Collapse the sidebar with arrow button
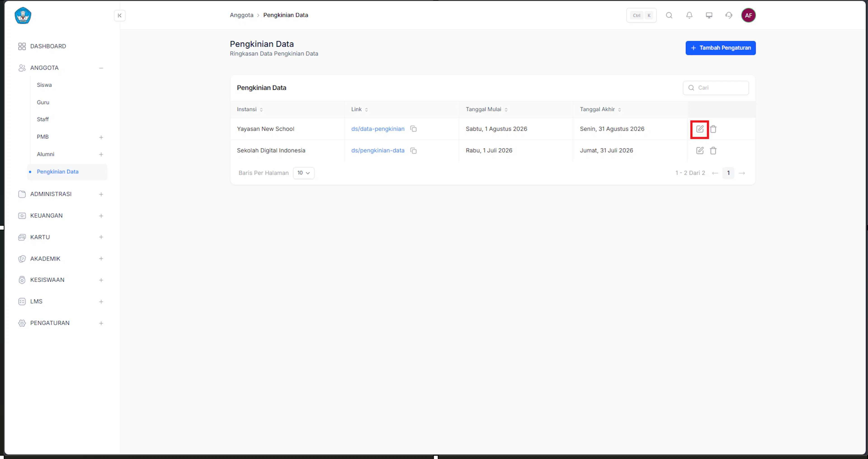This screenshot has height=459, width=868. click(x=120, y=16)
